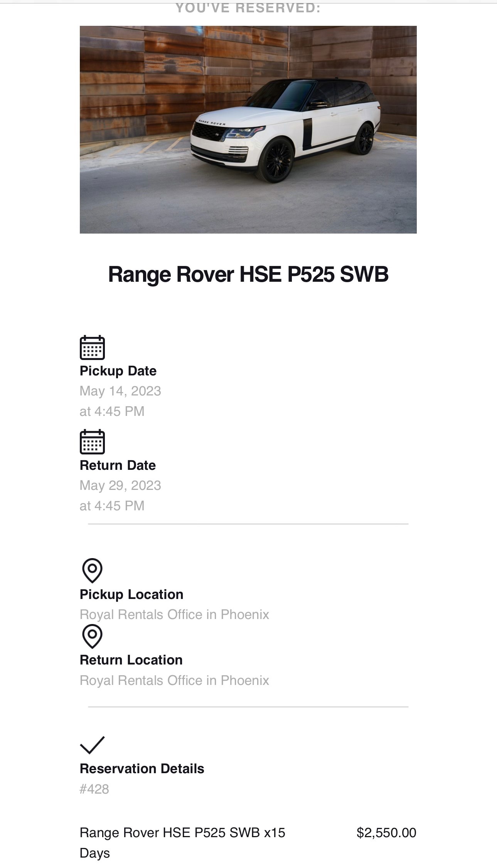Select the May 29, 2023 return date text
This screenshot has width=497, height=868.
[120, 486]
